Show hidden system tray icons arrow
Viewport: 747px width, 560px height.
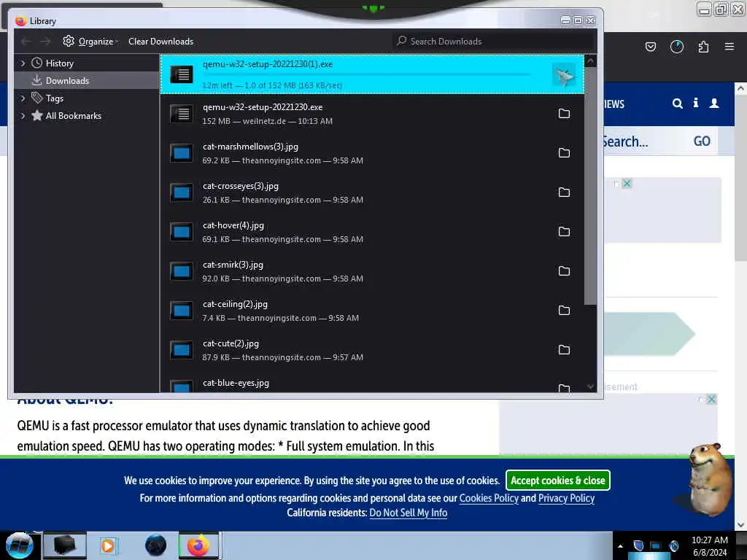[620, 546]
